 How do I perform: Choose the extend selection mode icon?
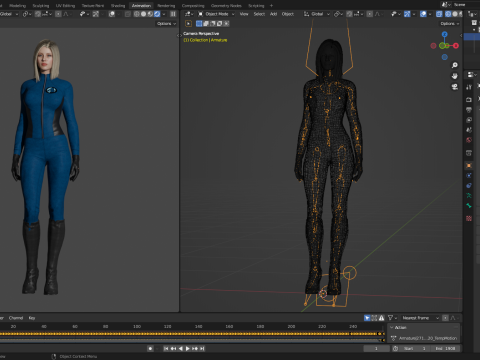(x=206, y=24)
